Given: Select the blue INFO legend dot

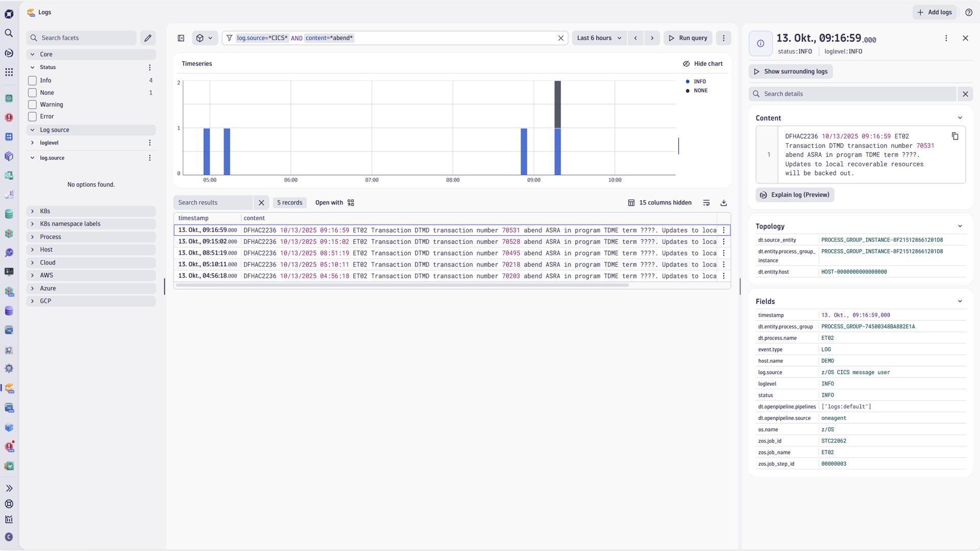Looking at the screenshot, I should [x=688, y=81].
